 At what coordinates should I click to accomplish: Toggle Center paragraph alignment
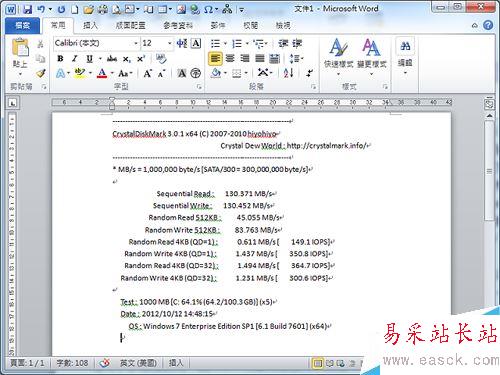click(230, 59)
